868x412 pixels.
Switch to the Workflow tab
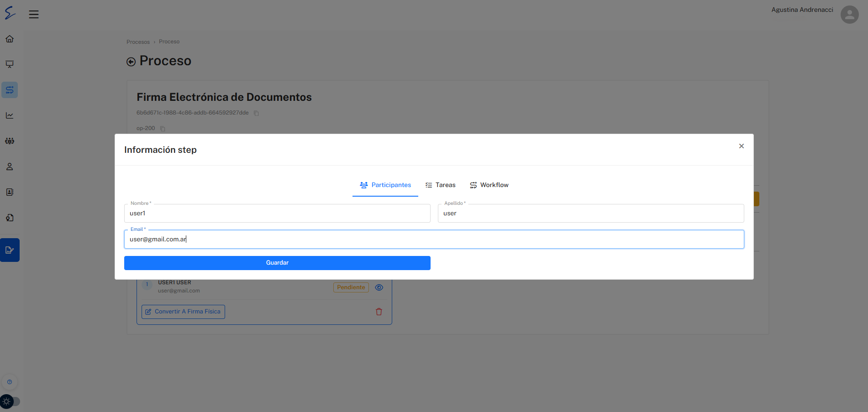click(x=489, y=185)
